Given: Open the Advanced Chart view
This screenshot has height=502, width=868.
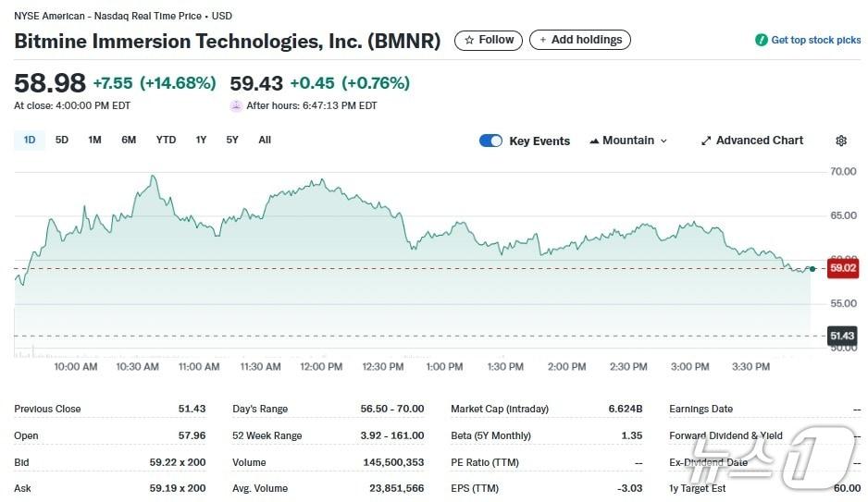Looking at the screenshot, I should [x=759, y=141].
